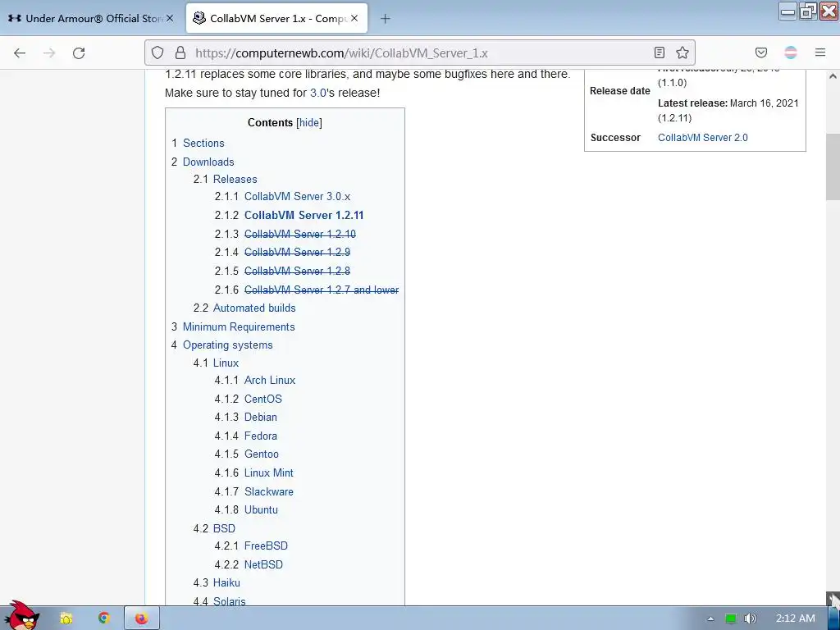Click the Firefox taskbar icon
Viewport: 840px width, 630px height.
pos(141,619)
